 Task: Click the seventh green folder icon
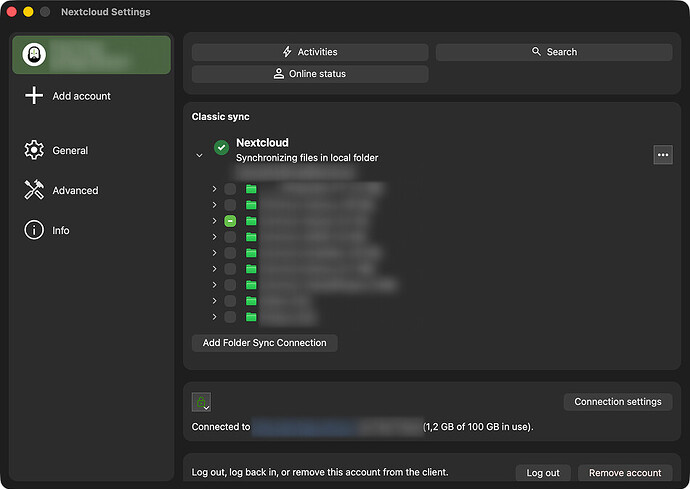pyautogui.click(x=251, y=285)
